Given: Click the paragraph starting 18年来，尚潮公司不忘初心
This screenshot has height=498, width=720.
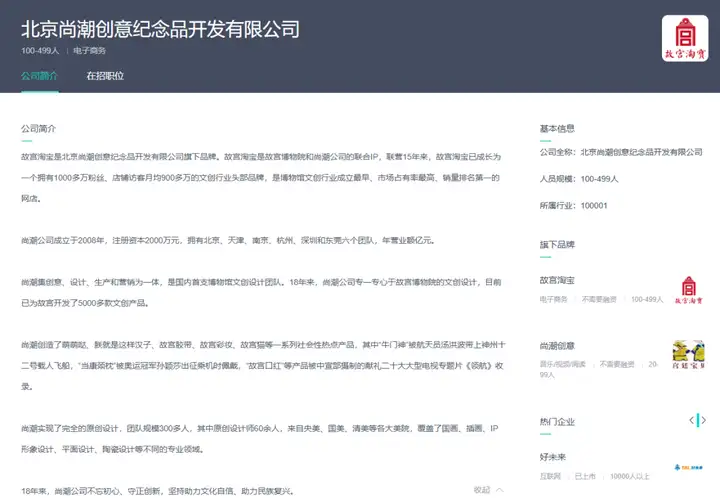Looking at the screenshot, I should 158,491.
